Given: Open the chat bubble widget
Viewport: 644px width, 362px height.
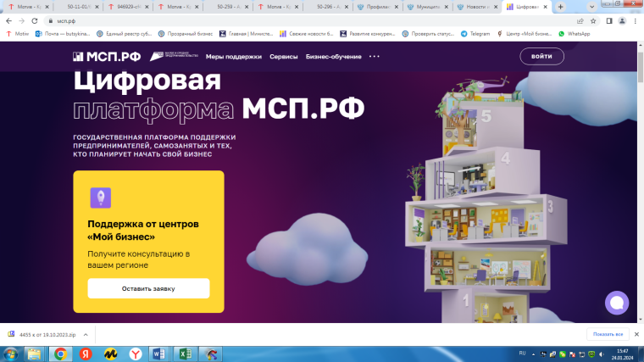Looking at the screenshot, I should pyautogui.click(x=617, y=303).
